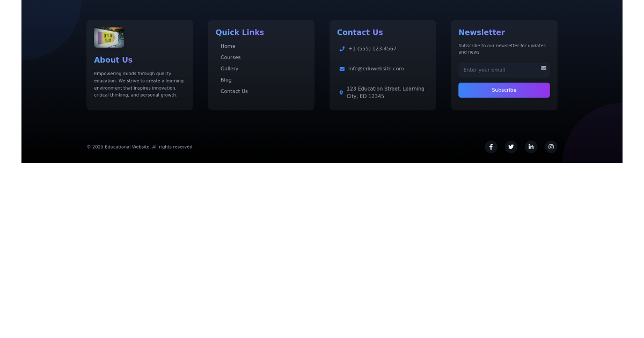The width and height of the screenshot is (644, 338).
Task: Click the 123 Education Street address text
Action: click(x=385, y=92)
